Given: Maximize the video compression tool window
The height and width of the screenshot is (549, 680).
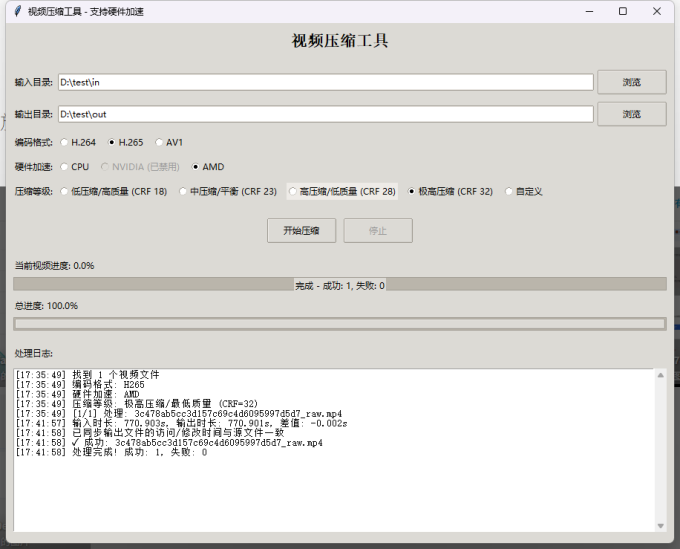Looking at the screenshot, I should coord(623,11).
